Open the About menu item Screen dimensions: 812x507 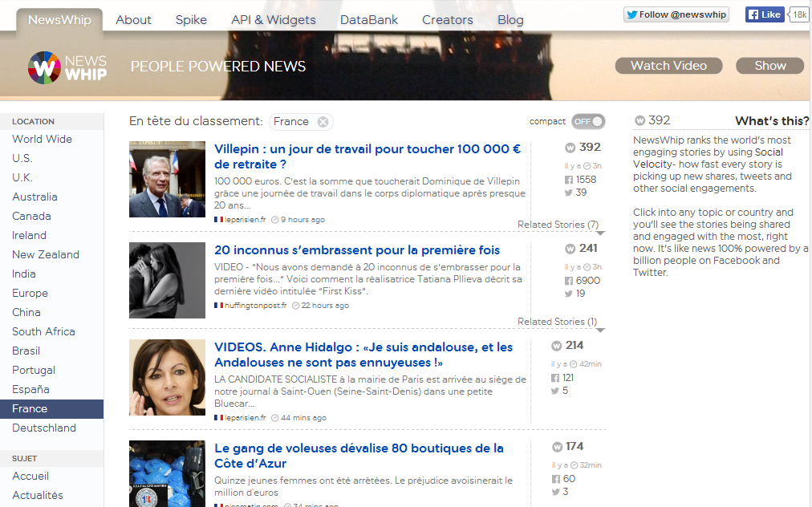tap(134, 20)
